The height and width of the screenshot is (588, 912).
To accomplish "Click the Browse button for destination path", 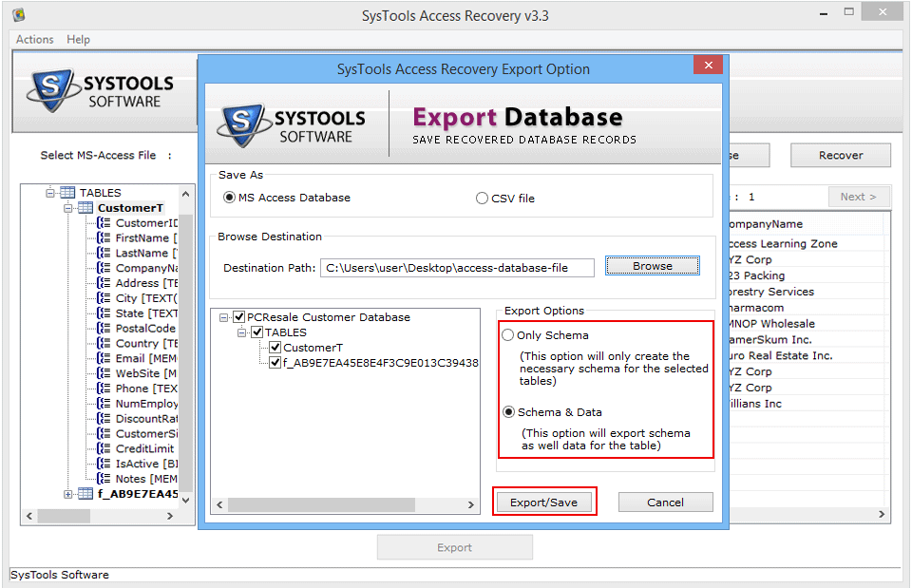I will [653, 266].
